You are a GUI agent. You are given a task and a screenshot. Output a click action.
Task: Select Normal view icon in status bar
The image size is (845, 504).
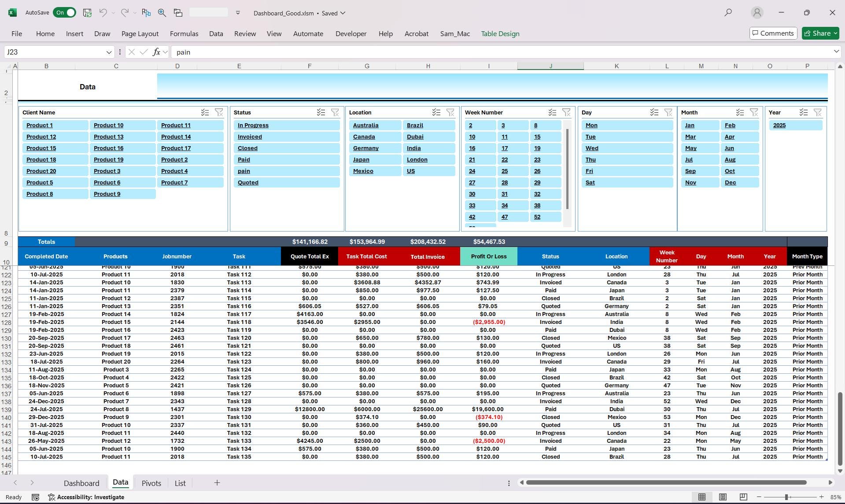(702, 497)
